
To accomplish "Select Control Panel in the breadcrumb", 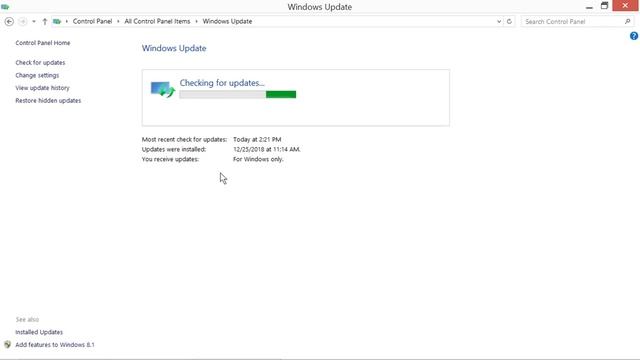I will click(x=92, y=21).
